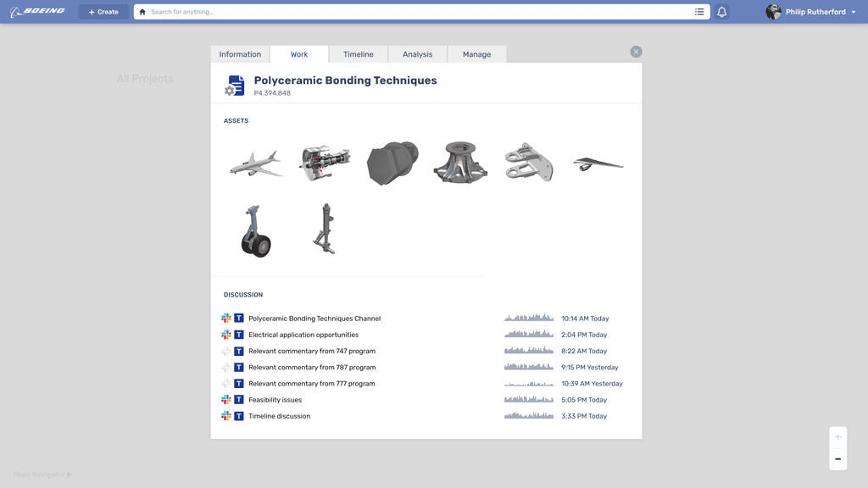Viewport: 868px width, 488px height.
Task: Click the Polyceramic Bonding Techniques title
Action: coord(346,80)
